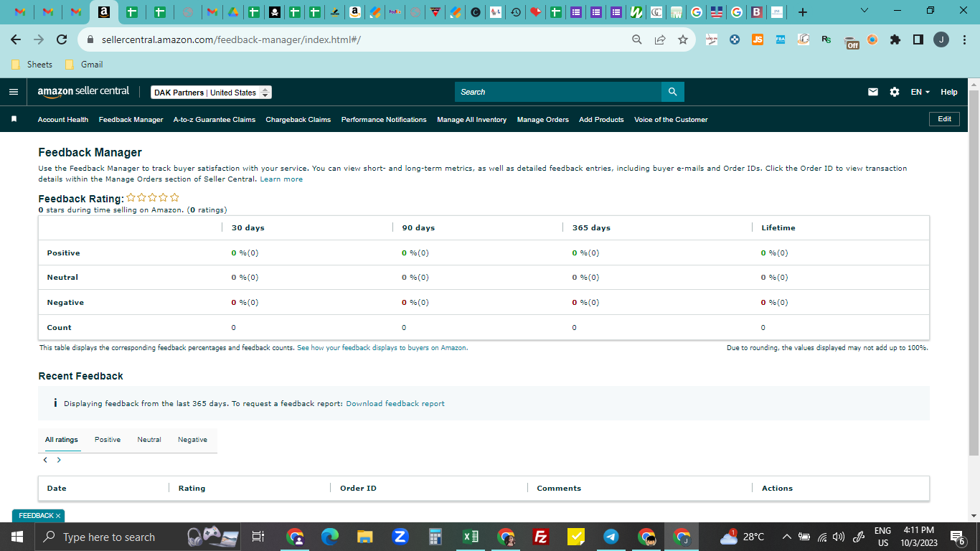
Task: Open Voice of the Customer
Action: click(671, 120)
